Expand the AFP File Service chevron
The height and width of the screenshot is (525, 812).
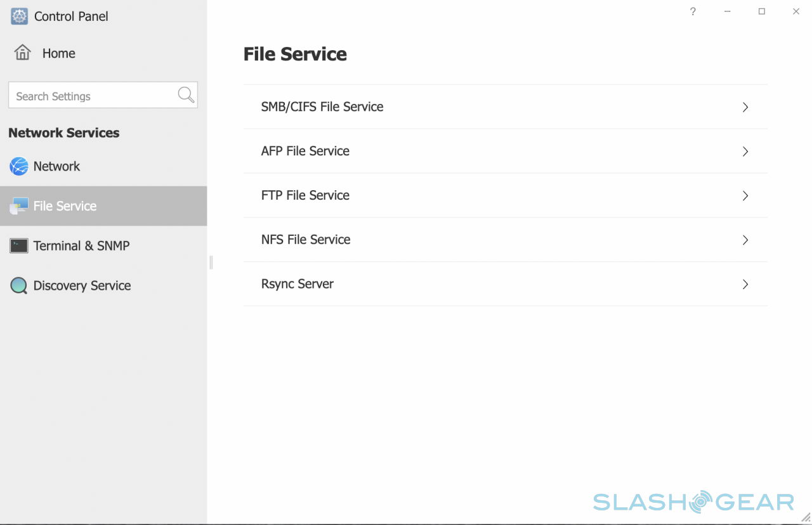(745, 152)
